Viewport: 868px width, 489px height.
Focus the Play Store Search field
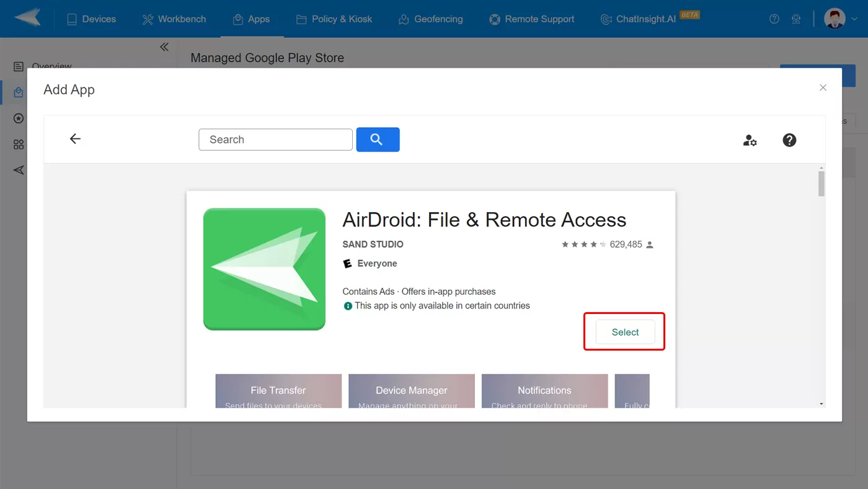(275, 140)
